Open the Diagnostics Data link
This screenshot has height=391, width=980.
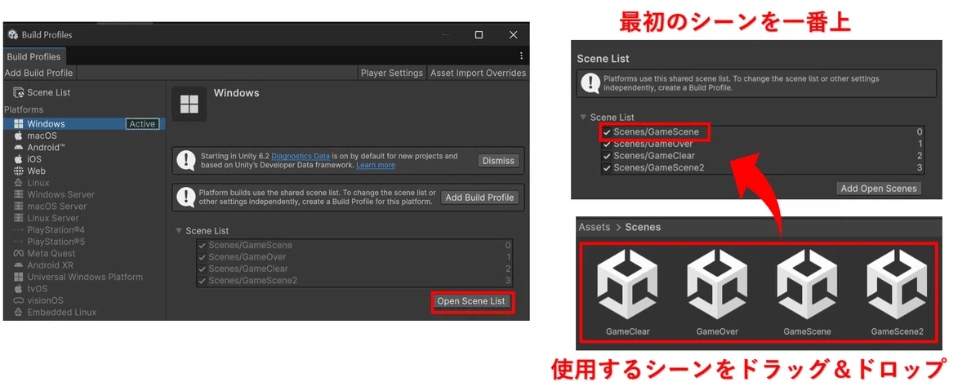pyautogui.click(x=301, y=156)
